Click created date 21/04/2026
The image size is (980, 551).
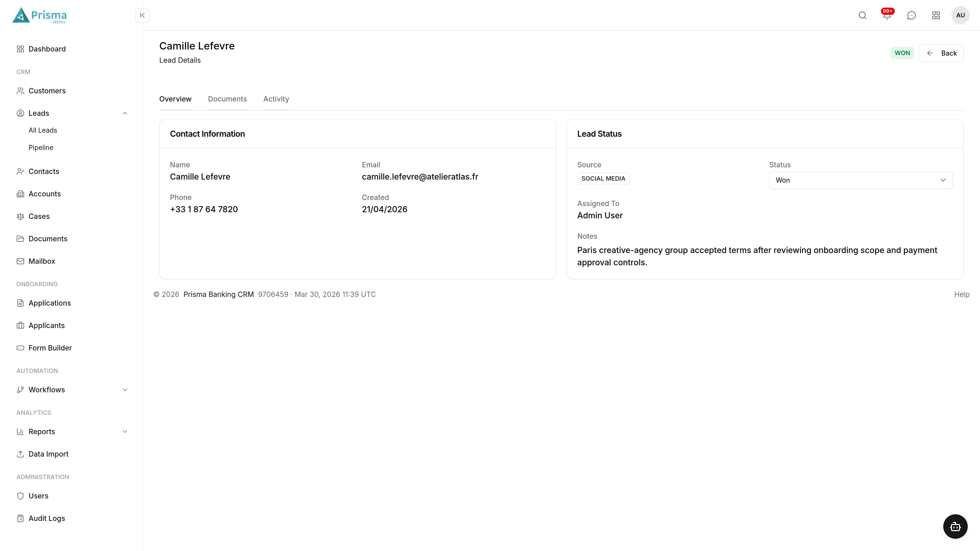click(x=384, y=209)
